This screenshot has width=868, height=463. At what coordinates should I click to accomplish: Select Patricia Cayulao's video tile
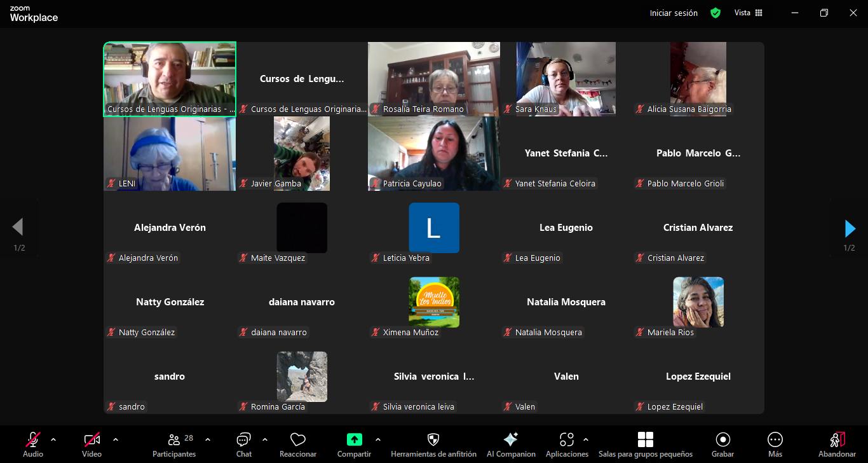tap(433, 153)
